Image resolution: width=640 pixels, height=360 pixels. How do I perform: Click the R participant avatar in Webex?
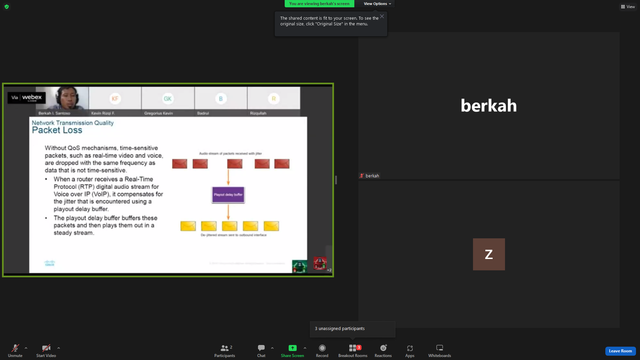[x=274, y=98]
